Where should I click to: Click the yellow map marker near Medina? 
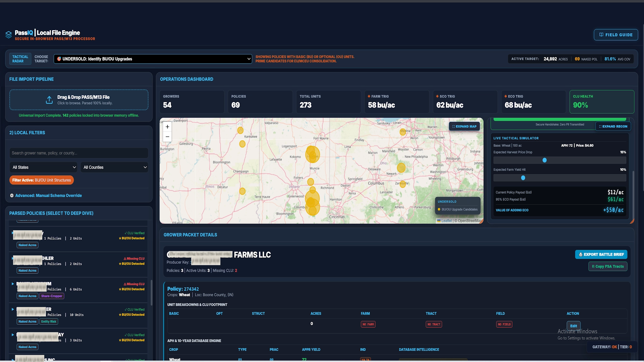(403, 132)
